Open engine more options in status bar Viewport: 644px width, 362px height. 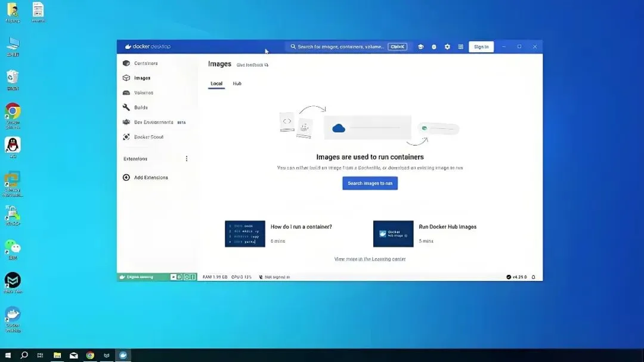pyautogui.click(x=193, y=277)
